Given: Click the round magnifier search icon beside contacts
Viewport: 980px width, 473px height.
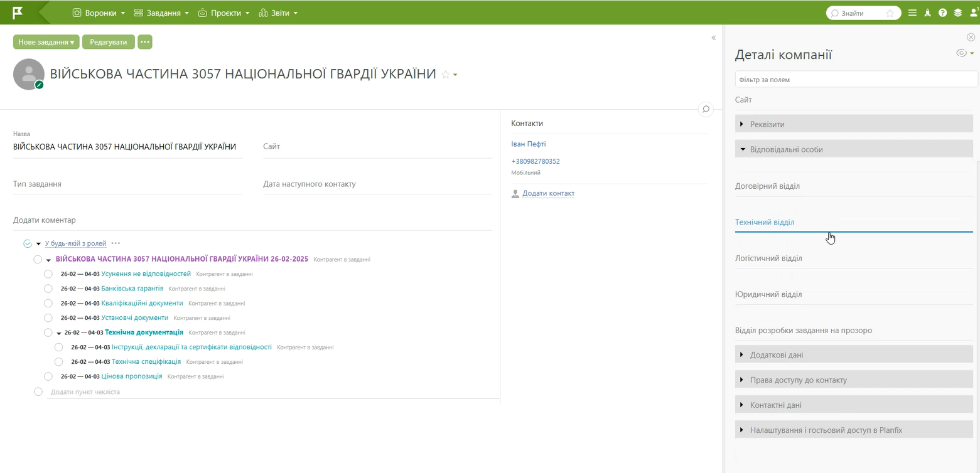Looking at the screenshot, I should pyautogui.click(x=706, y=109).
